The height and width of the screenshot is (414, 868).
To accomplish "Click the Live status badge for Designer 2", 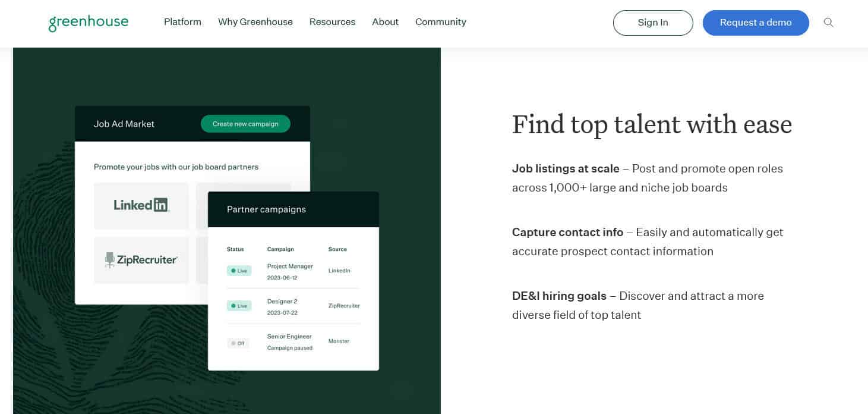I will coord(239,306).
